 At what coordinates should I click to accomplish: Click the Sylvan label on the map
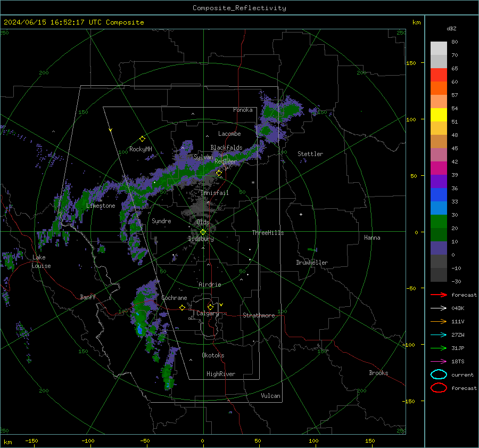click(203, 157)
